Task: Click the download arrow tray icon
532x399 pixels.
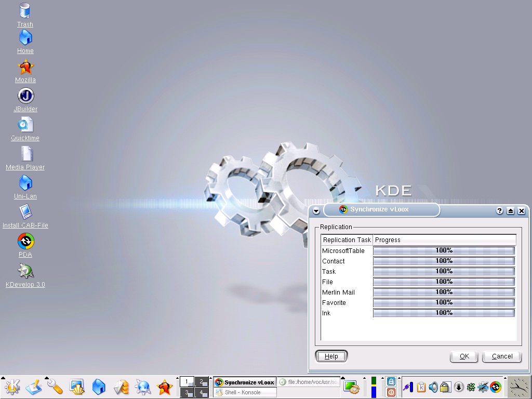Action: [458, 387]
